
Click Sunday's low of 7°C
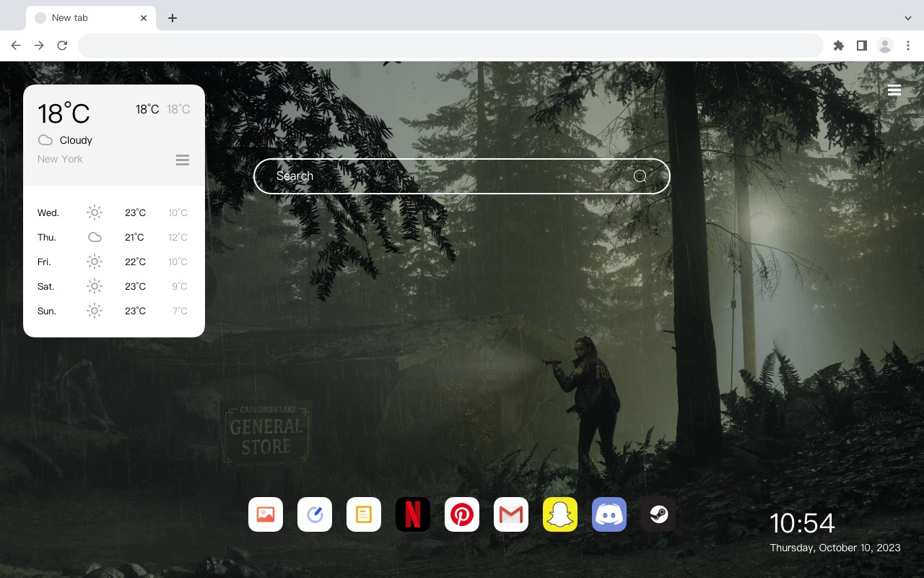pyautogui.click(x=180, y=311)
